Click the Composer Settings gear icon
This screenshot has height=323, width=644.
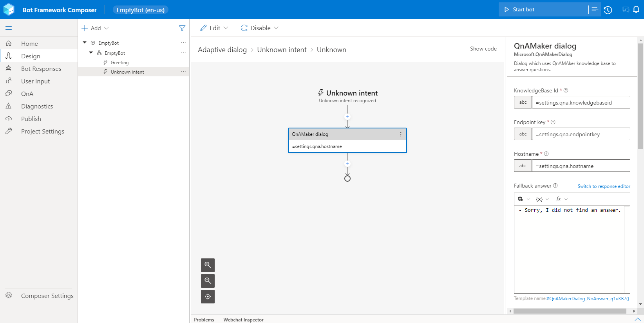coord(9,296)
